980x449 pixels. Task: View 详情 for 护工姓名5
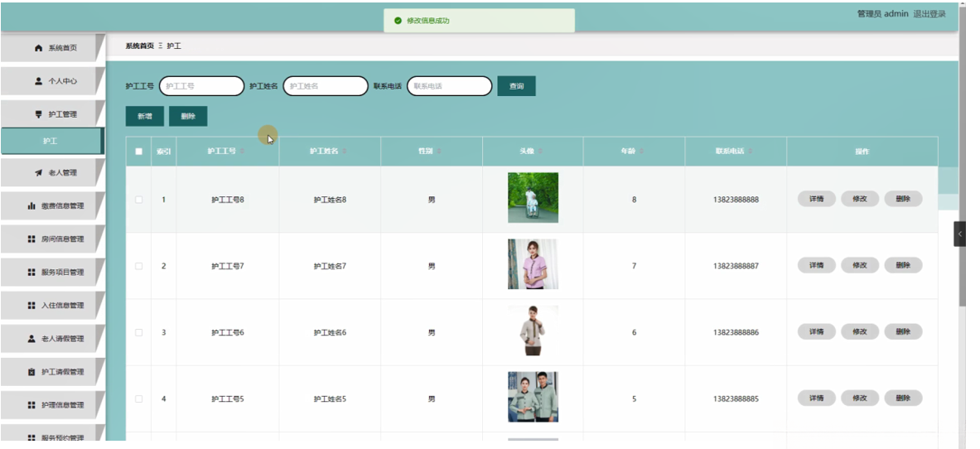(x=816, y=398)
